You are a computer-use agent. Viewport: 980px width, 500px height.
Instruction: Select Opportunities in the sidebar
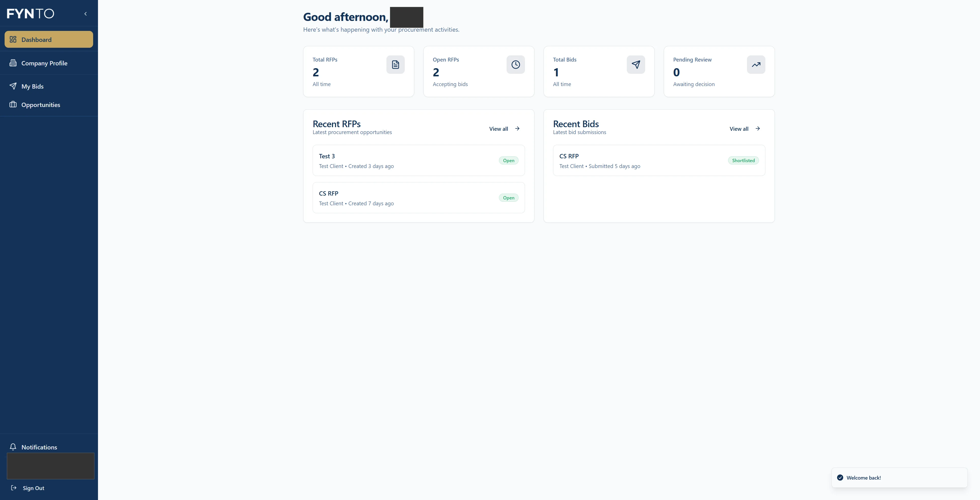(40, 104)
